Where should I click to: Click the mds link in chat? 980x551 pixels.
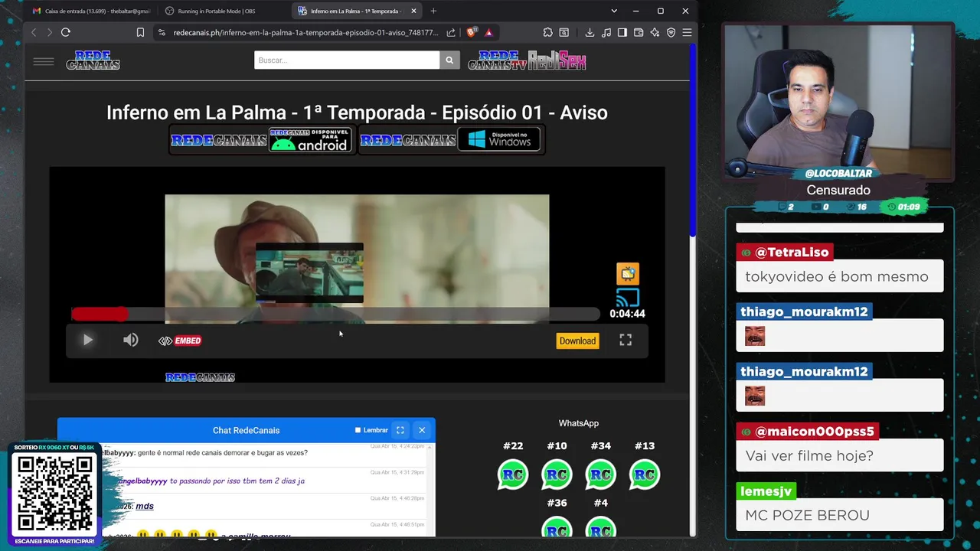pos(145,506)
